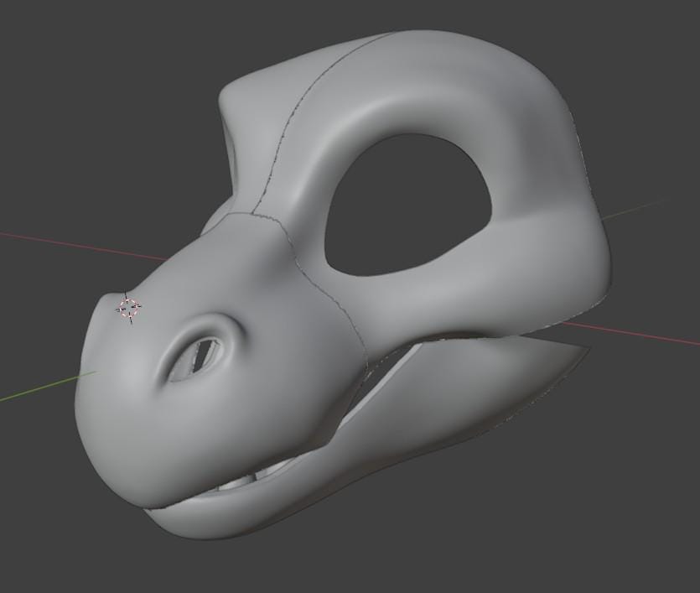This screenshot has height=593, width=700.
Task: Click the 3D cursor on the snout
Action: coord(128,308)
